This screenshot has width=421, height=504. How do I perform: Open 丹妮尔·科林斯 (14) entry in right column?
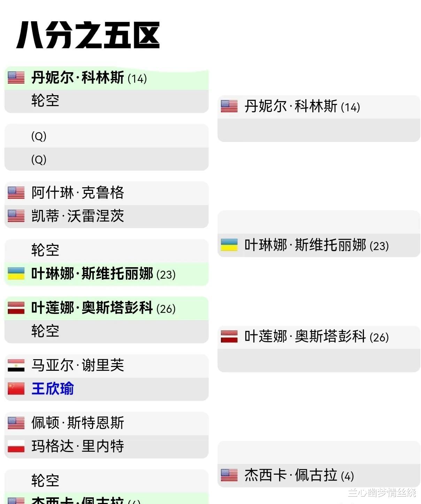click(302, 107)
